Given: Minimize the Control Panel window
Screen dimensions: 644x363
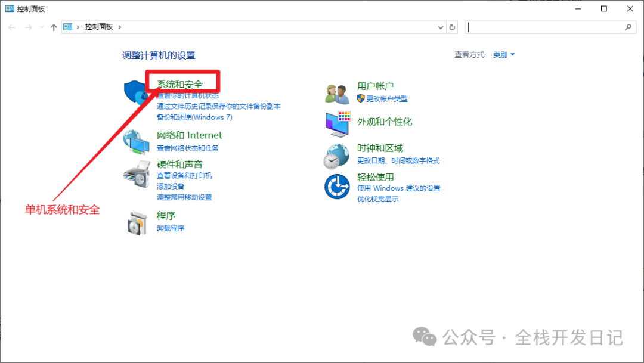Looking at the screenshot, I should coord(578,8).
